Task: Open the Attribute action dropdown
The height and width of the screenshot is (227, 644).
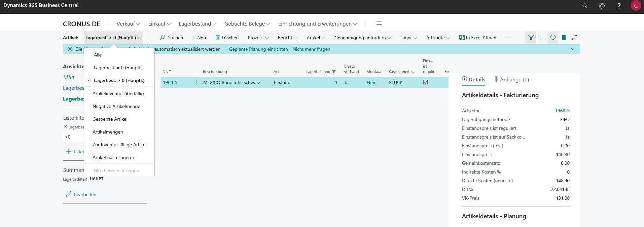Action: point(438,38)
